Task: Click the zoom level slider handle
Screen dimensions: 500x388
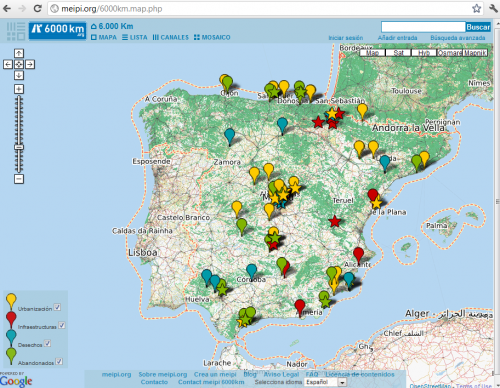Action: pyautogui.click(x=19, y=147)
